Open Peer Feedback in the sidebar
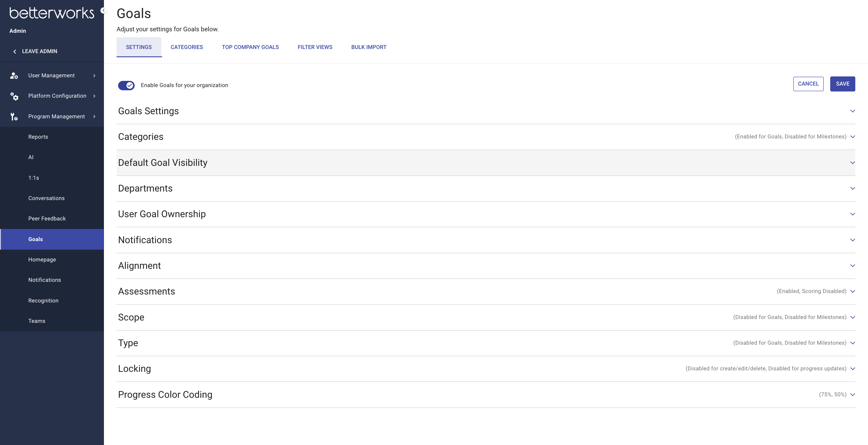 47,219
